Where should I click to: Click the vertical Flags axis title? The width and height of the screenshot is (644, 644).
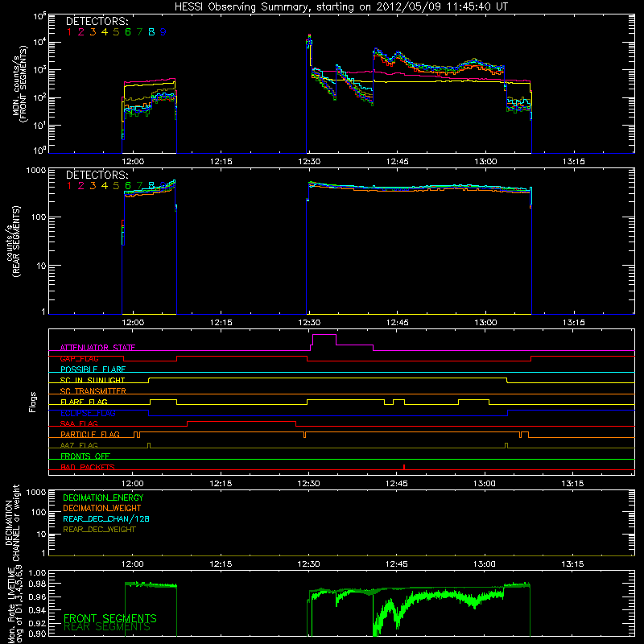tap(33, 402)
